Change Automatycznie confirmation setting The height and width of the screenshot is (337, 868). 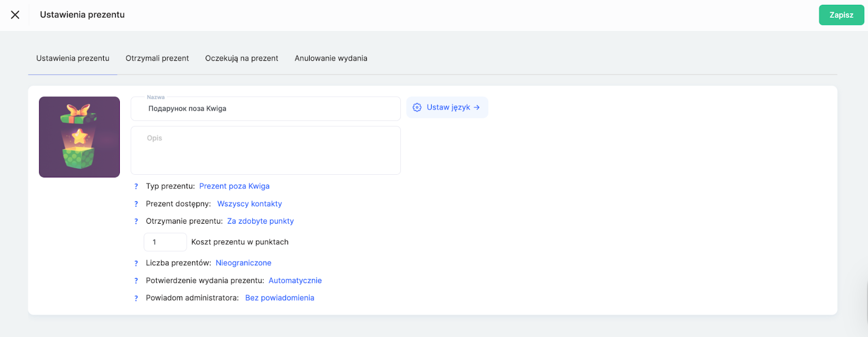(295, 281)
